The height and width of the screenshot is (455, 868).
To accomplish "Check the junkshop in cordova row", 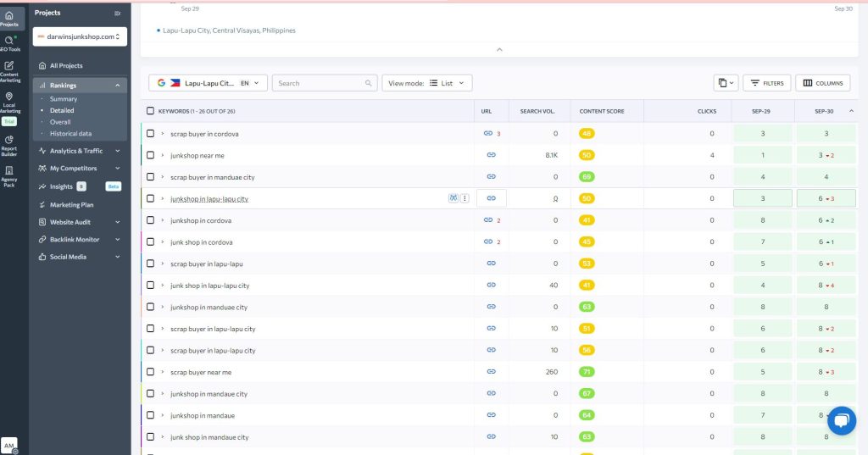I will [150, 219].
